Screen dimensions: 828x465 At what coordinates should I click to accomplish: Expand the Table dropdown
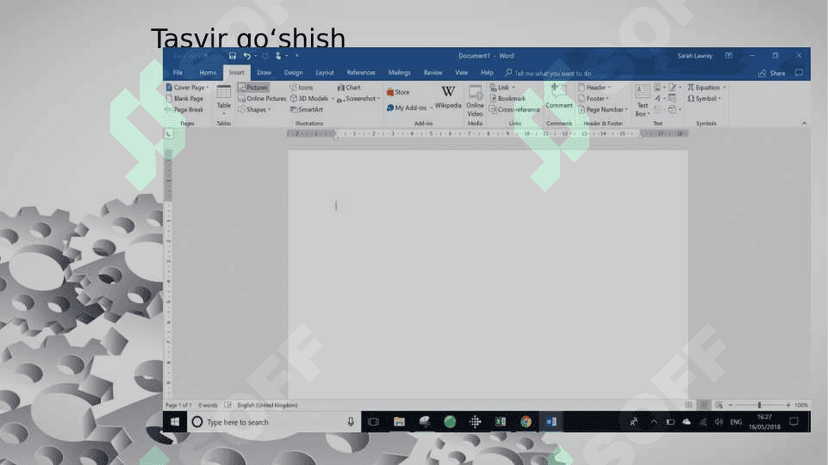(224, 98)
